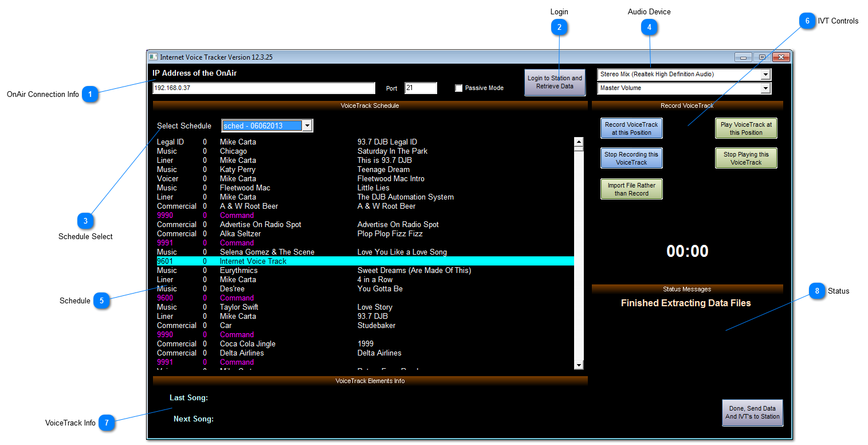Image resolution: width=868 pixels, height=445 pixels.
Task: Click the Port input field
Action: (421, 88)
